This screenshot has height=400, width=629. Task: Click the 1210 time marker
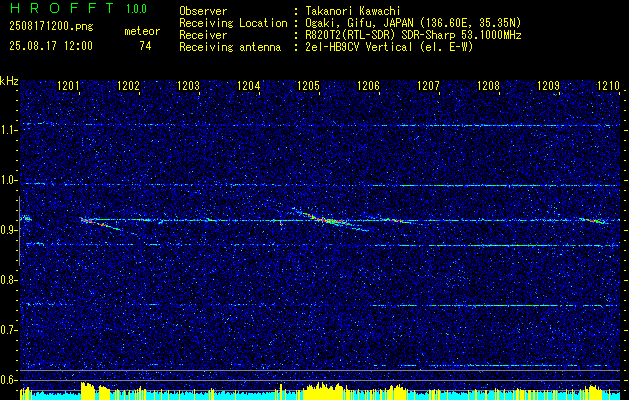(x=609, y=85)
